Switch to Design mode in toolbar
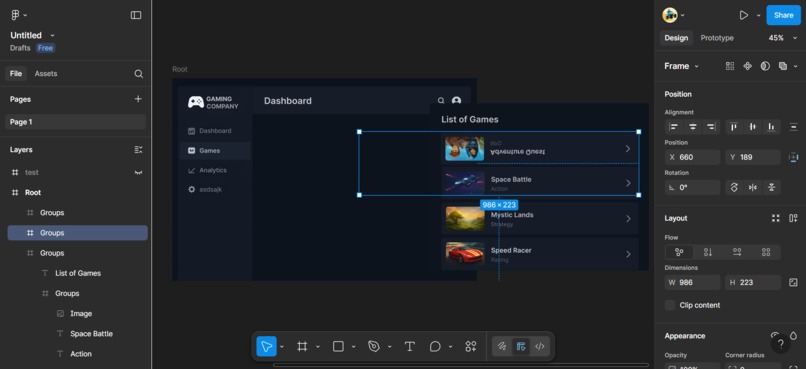Viewport: 806px width, 369px height. click(x=521, y=346)
